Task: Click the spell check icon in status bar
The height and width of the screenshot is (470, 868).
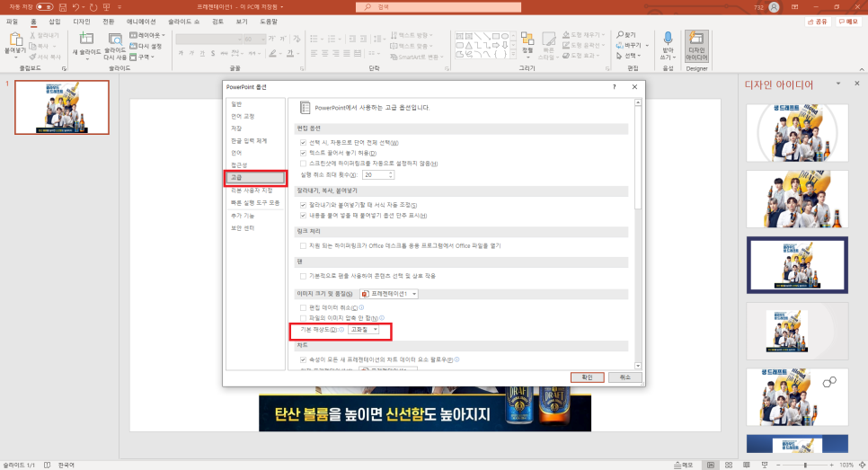Action: point(47,465)
